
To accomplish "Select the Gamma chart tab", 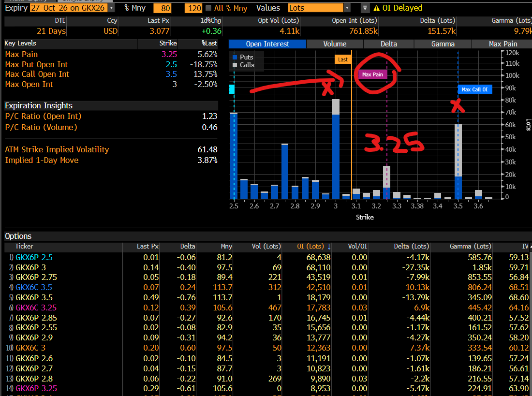I will [443, 44].
